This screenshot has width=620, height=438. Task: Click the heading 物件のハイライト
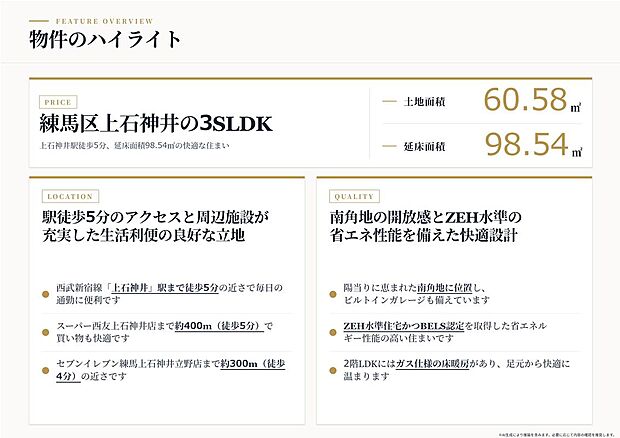click(105, 40)
